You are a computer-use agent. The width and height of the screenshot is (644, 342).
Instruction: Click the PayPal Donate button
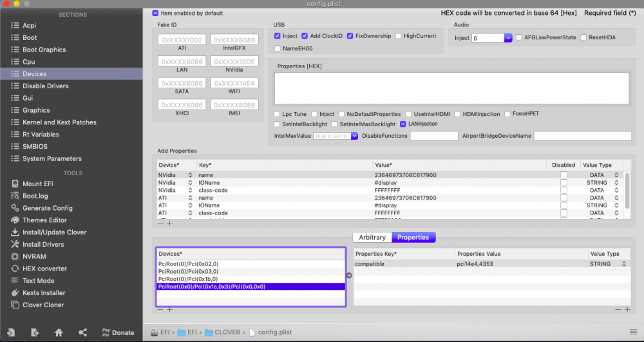click(118, 332)
